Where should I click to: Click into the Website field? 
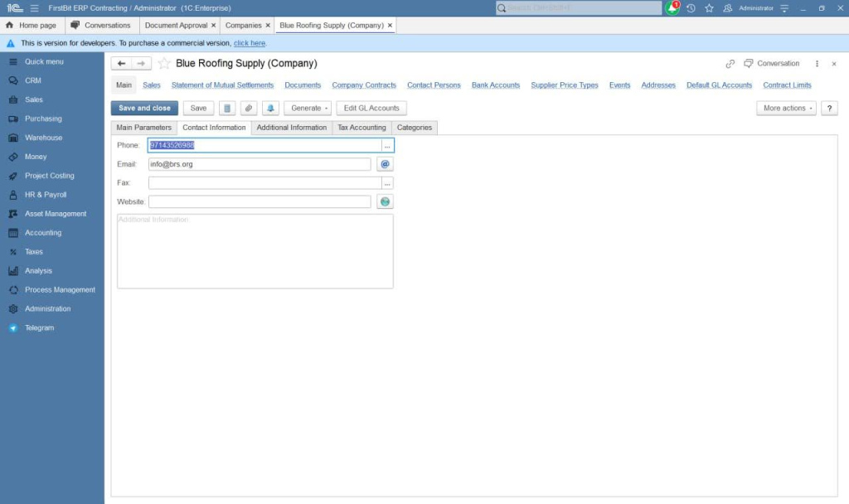click(260, 202)
